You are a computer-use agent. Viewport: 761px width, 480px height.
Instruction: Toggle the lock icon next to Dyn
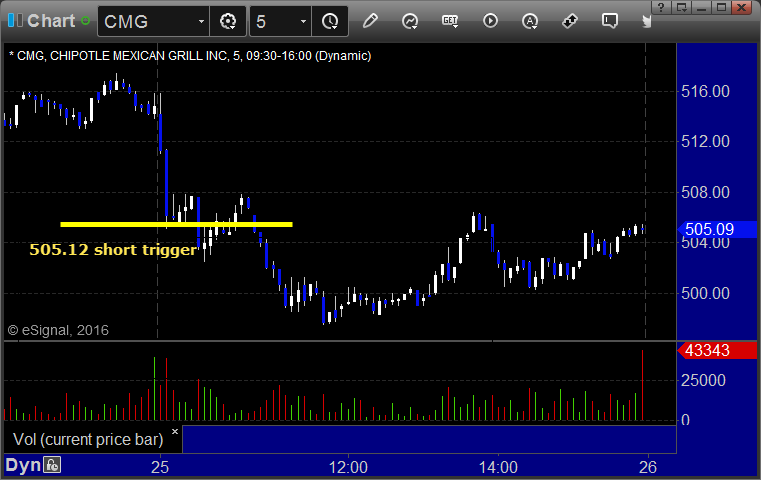point(52,465)
